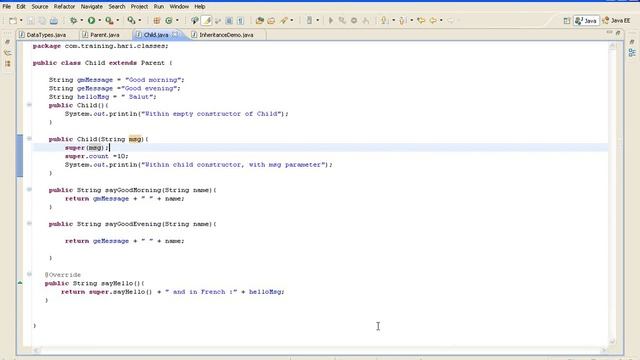Screen dimensions: 640x360
Task: Minimize the editor area icon
Action: pyautogui.click(x=609, y=32)
